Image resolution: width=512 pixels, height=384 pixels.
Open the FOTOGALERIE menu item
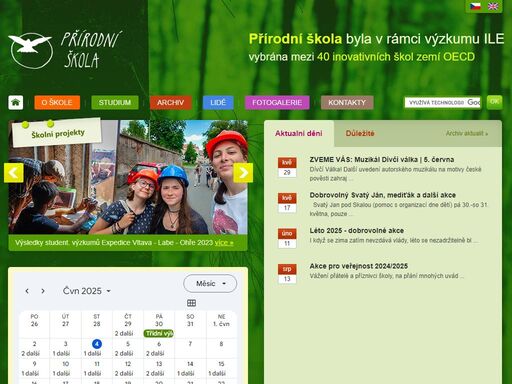pos(277,102)
